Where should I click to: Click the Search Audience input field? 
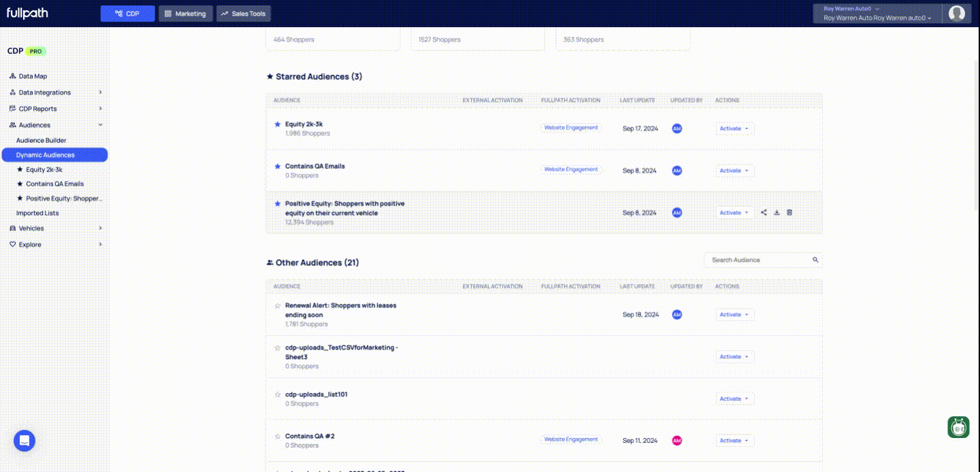coord(755,260)
